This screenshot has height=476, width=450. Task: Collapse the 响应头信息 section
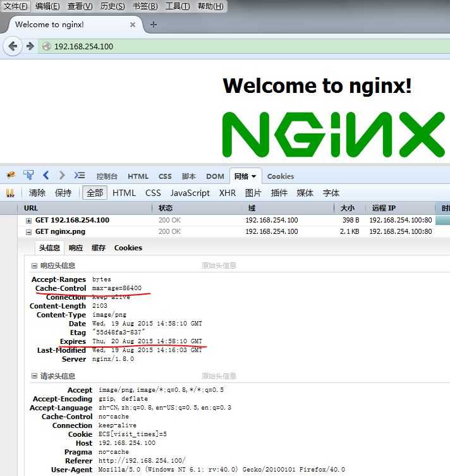click(x=34, y=266)
